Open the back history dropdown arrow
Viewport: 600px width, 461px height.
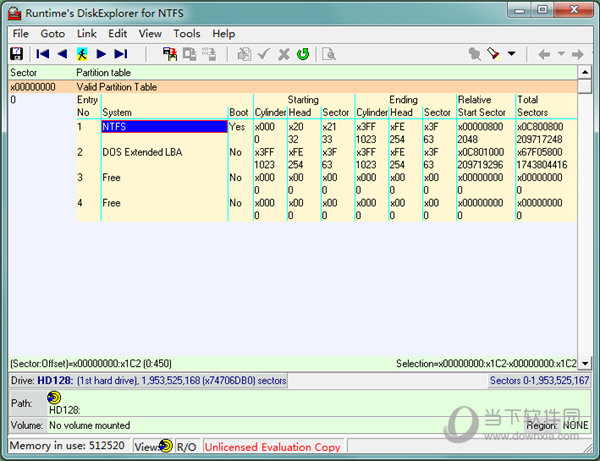click(x=561, y=54)
